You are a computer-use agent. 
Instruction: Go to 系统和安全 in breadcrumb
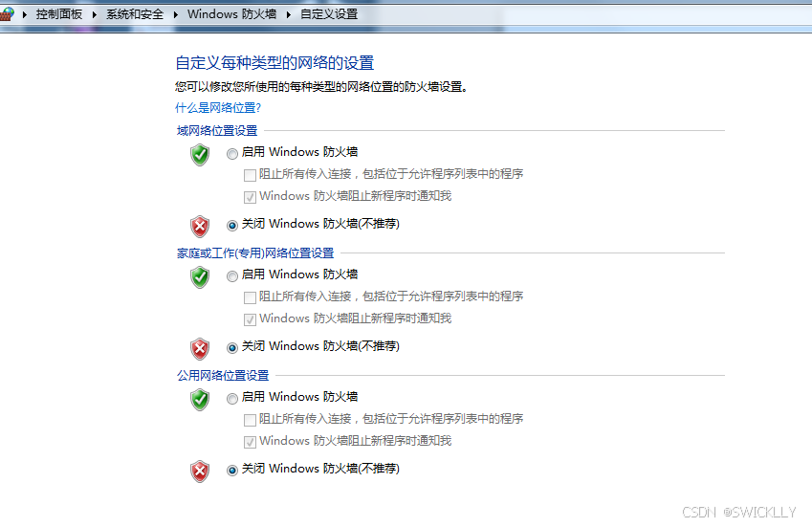pos(135,14)
